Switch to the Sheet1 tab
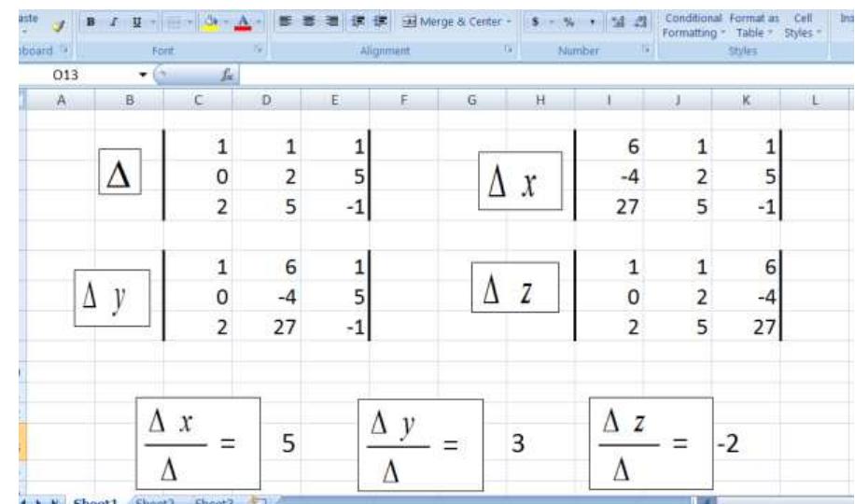 pyautogui.click(x=94, y=500)
